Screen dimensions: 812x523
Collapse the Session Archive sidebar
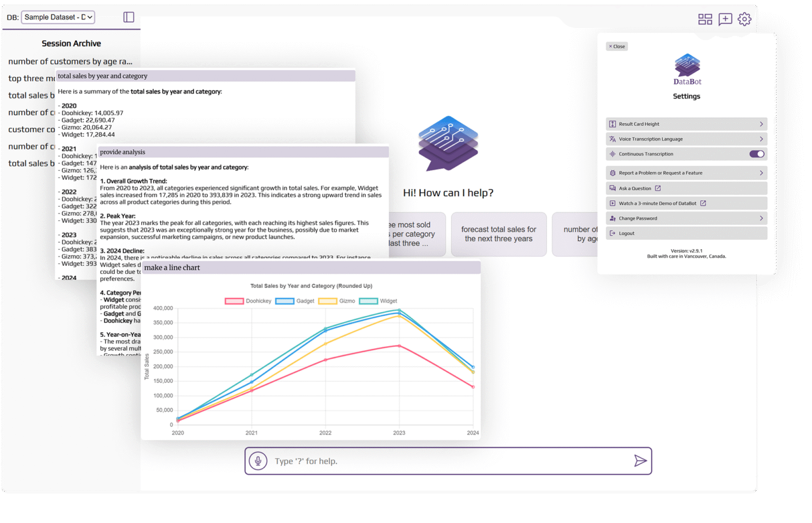pos(128,17)
